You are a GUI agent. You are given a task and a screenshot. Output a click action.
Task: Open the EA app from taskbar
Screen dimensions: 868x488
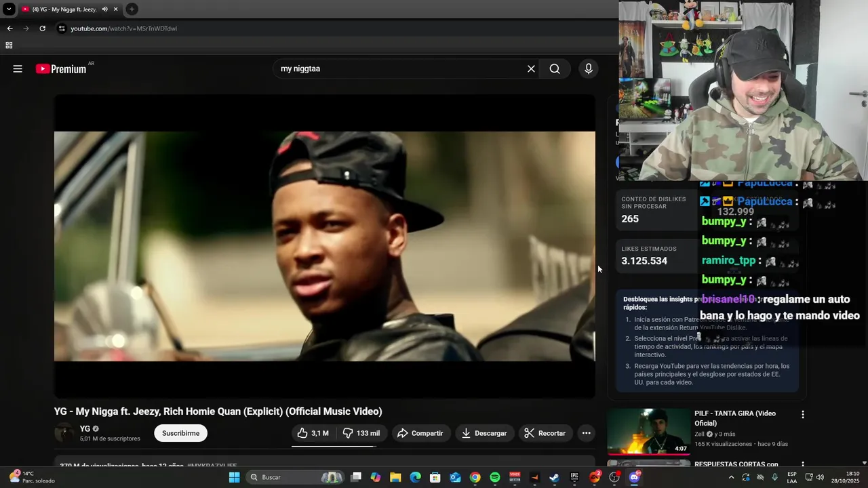(595, 477)
